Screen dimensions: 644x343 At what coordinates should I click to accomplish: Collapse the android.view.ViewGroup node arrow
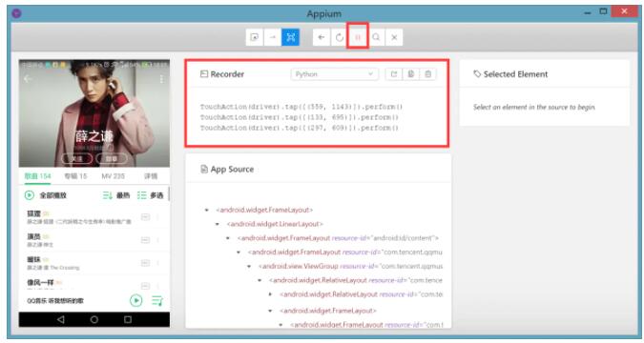(x=249, y=266)
